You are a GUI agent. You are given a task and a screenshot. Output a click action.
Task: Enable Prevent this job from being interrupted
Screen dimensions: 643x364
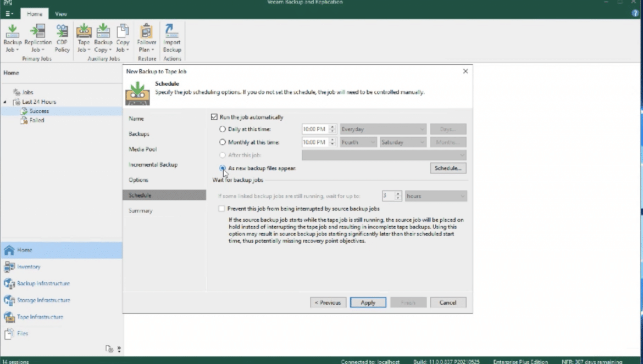coord(221,209)
